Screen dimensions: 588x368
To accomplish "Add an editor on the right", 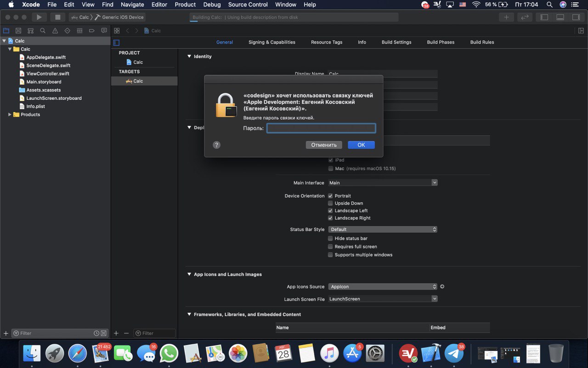I will (581, 31).
